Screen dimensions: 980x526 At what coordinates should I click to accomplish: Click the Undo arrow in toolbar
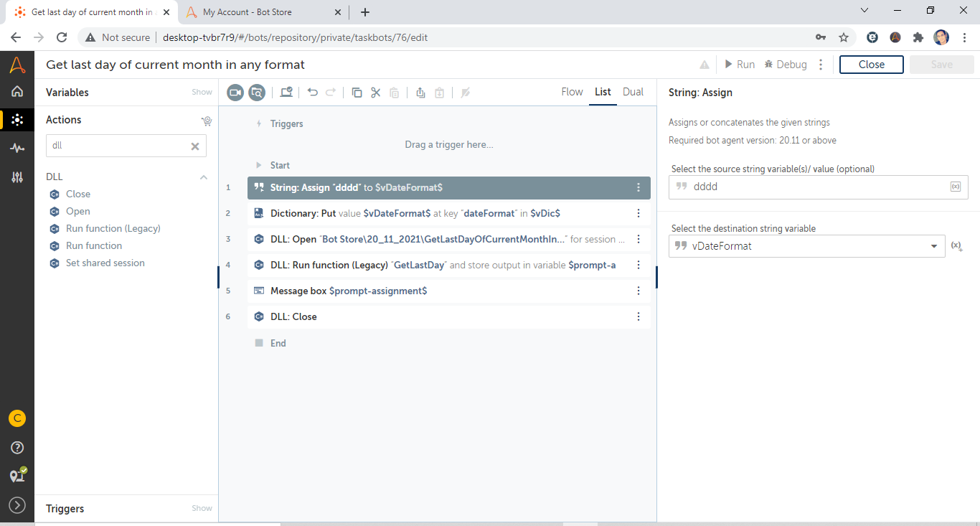[312, 93]
